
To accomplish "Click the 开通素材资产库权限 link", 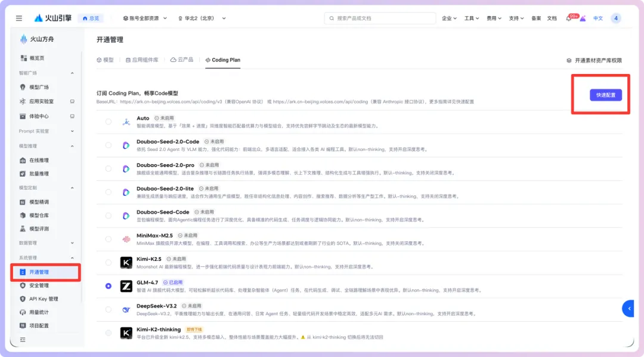I will [594, 61].
